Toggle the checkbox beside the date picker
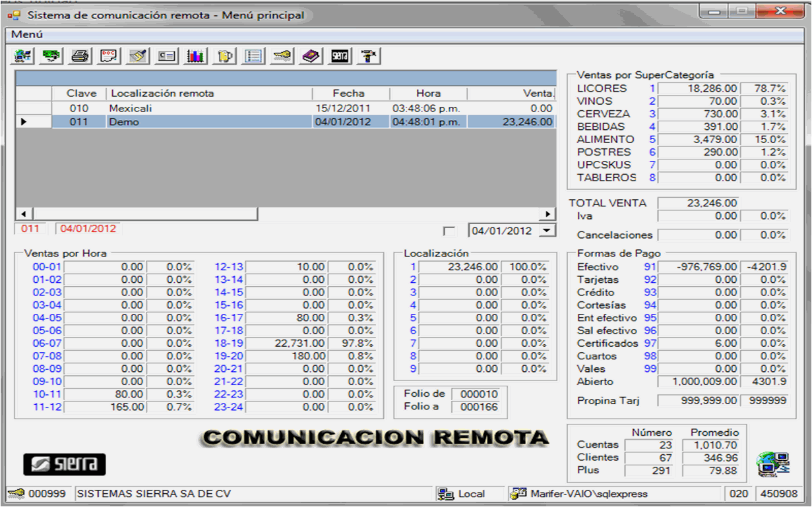 tap(449, 231)
